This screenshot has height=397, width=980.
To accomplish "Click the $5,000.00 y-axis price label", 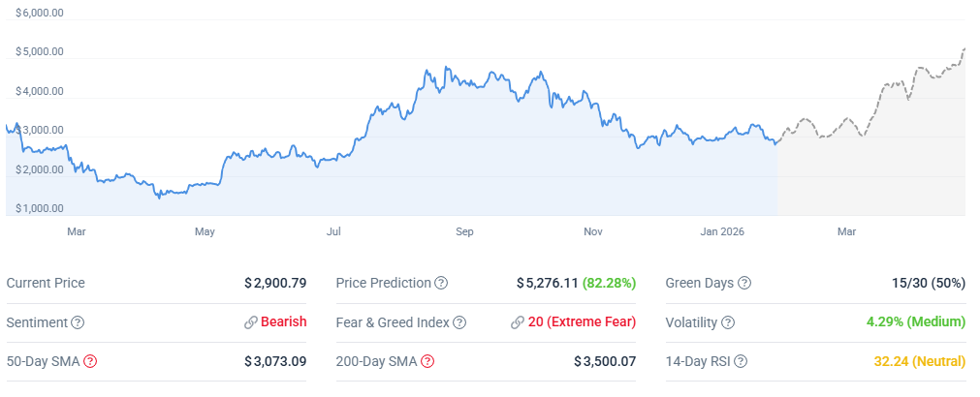I will point(40,52).
